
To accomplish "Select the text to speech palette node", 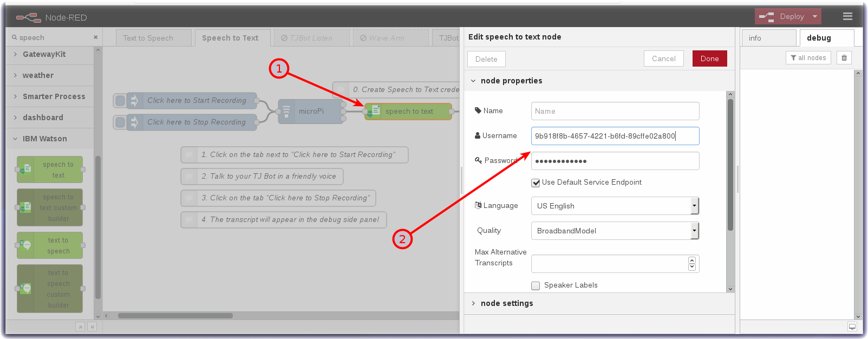I will [50, 245].
